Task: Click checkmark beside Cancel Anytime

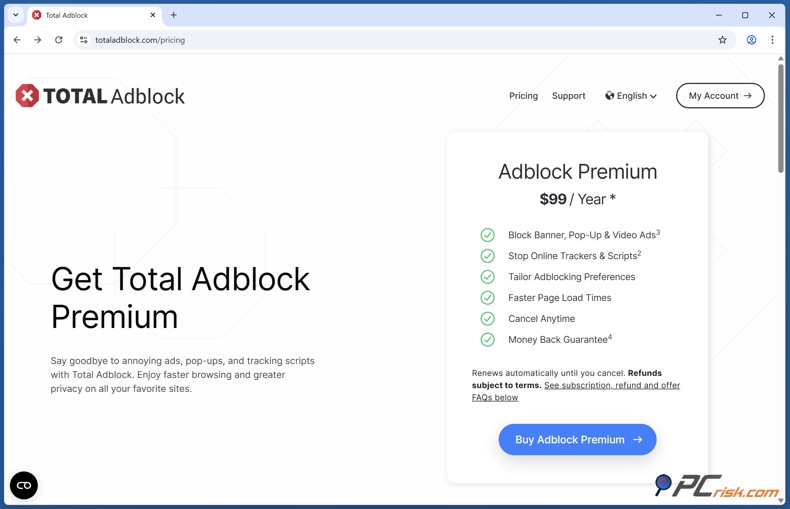Action: [x=487, y=319]
